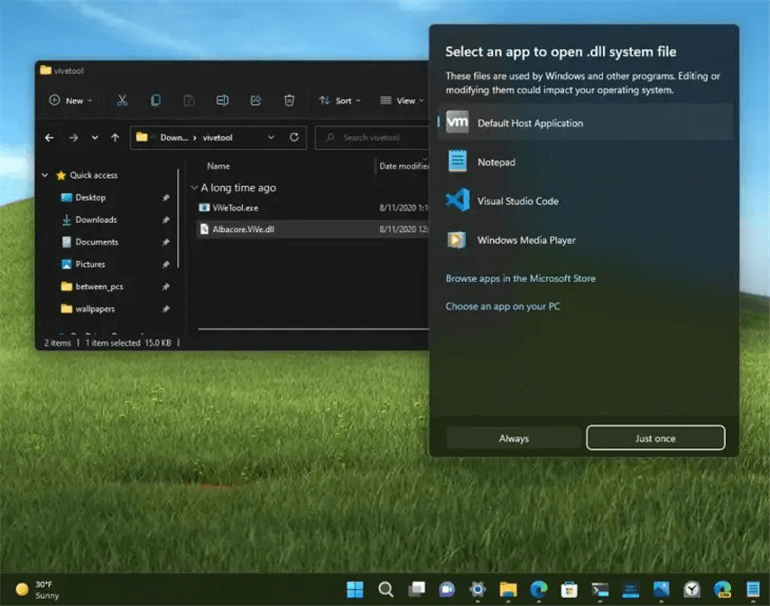Click the pin icon next to wallpapers
This screenshot has height=606, width=770.
166,309
